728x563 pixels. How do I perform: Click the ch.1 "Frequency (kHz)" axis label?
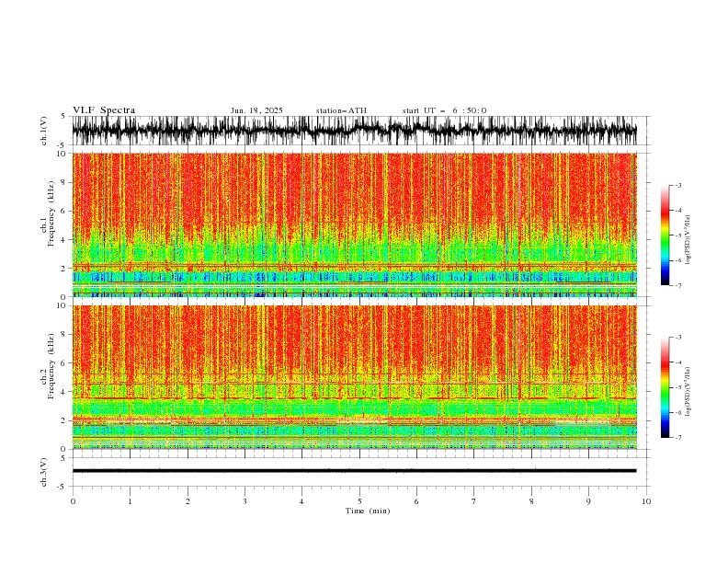pyautogui.click(x=51, y=214)
